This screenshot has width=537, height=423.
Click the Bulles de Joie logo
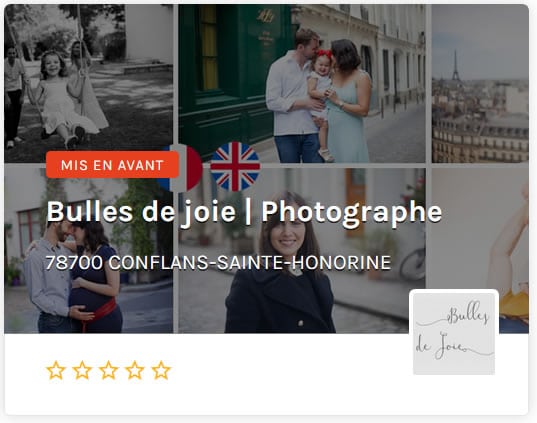454,334
